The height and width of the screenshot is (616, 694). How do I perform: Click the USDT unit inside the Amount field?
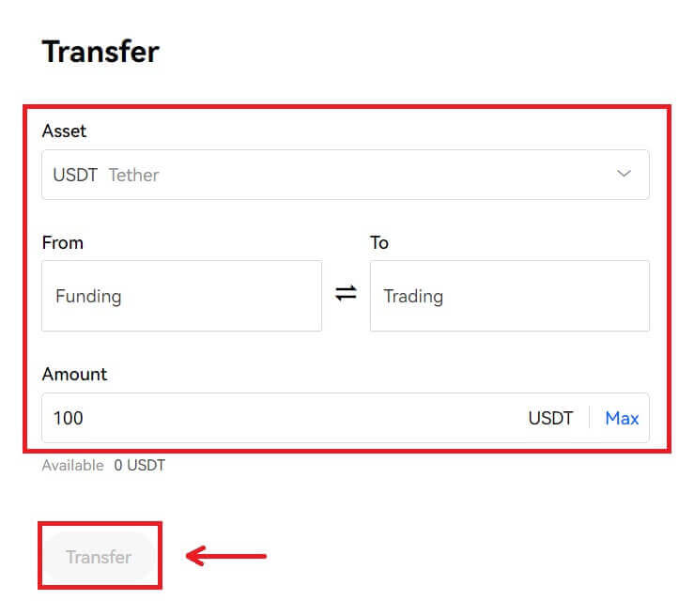(x=550, y=418)
